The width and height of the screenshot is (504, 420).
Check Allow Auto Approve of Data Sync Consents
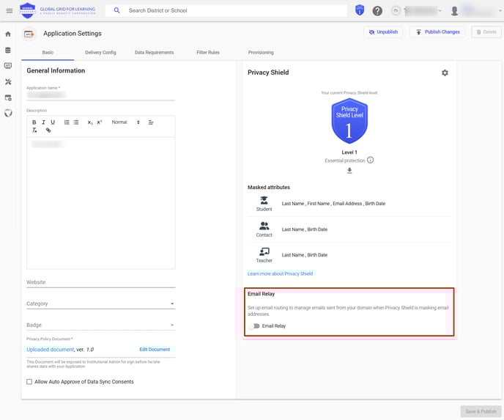(29, 382)
